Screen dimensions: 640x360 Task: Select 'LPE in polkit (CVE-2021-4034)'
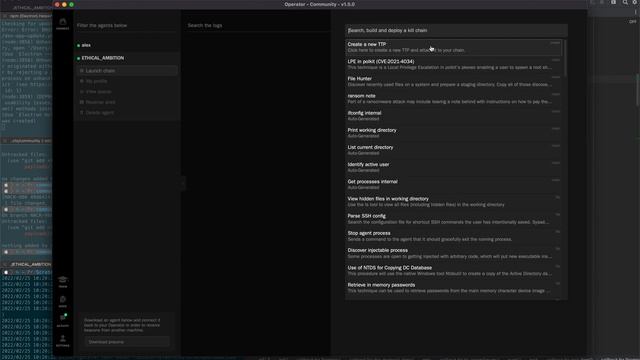[454, 64]
